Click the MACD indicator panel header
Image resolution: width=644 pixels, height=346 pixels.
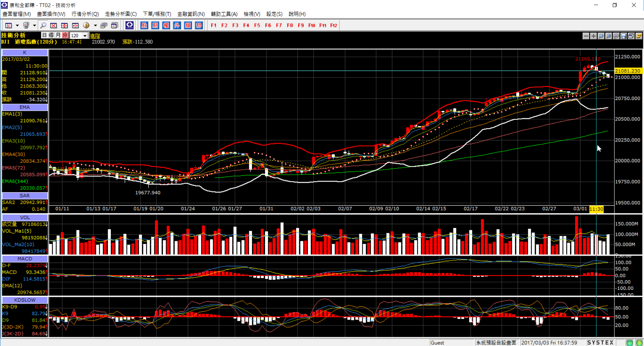coord(25,258)
